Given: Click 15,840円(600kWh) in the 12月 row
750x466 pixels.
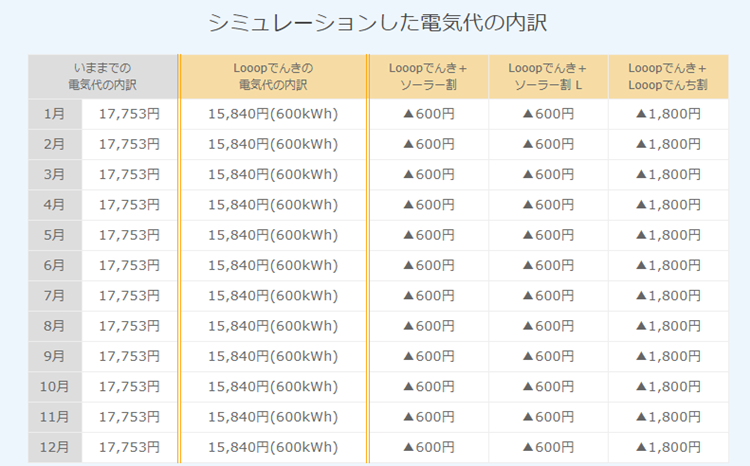Looking at the screenshot, I should (x=273, y=447).
